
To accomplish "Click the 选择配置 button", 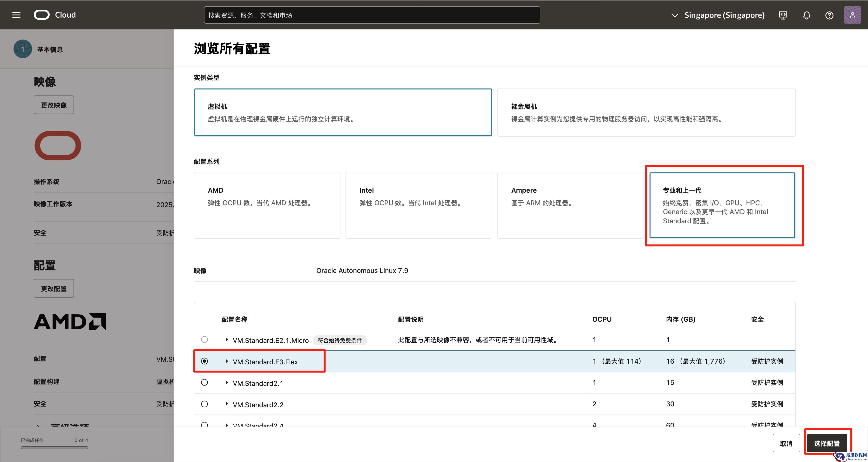I will click(x=827, y=443).
